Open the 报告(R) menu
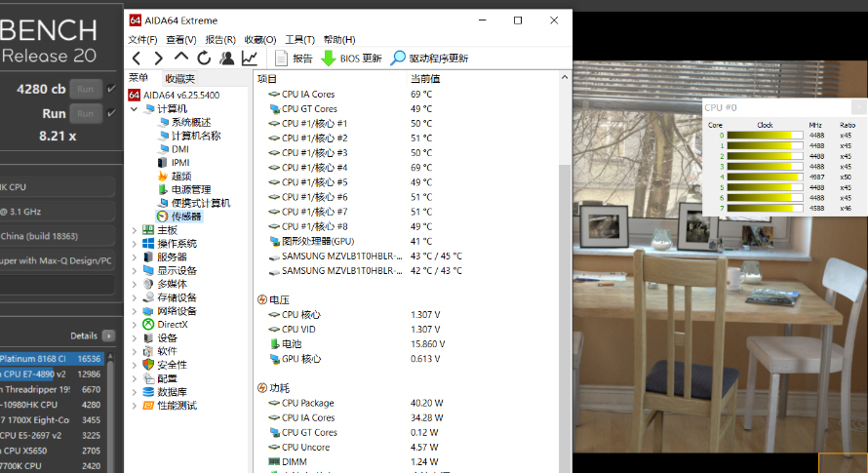The width and height of the screenshot is (868, 473). coord(220,39)
